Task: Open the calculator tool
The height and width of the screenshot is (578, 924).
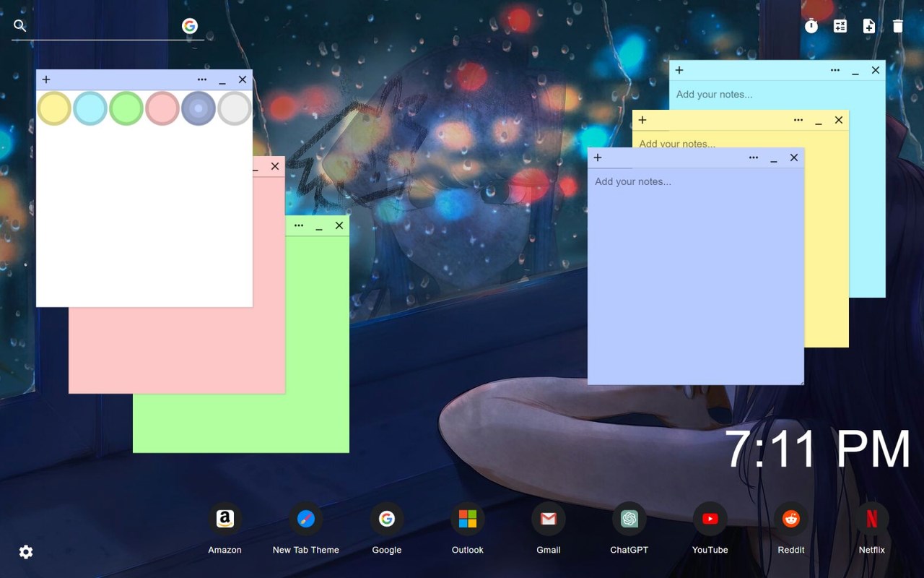Action: [840, 26]
